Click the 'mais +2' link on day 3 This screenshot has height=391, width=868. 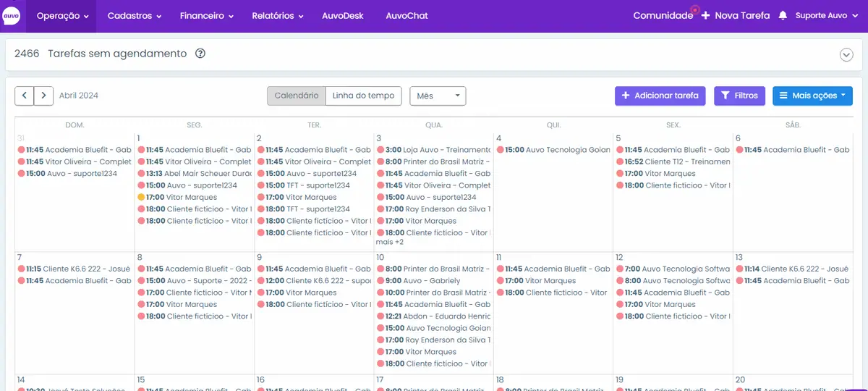389,242
